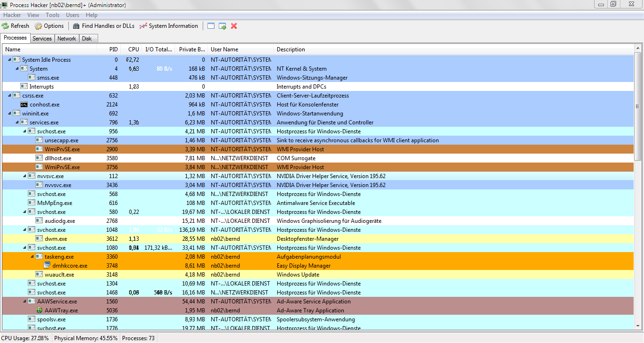The height and width of the screenshot is (343, 644).
Task: Click the Find Handles or DLLs binoculars icon
Action: (76, 26)
